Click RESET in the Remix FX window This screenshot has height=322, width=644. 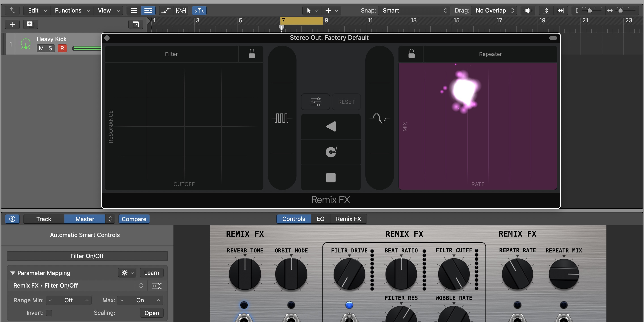(346, 102)
